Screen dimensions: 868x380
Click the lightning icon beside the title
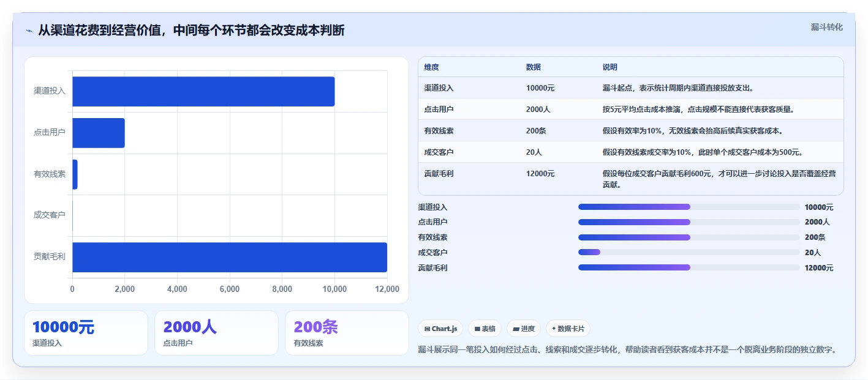click(x=29, y=31)
